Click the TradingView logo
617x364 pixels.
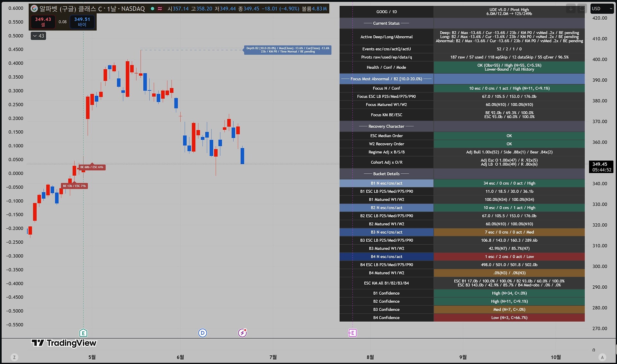(64, 343)
